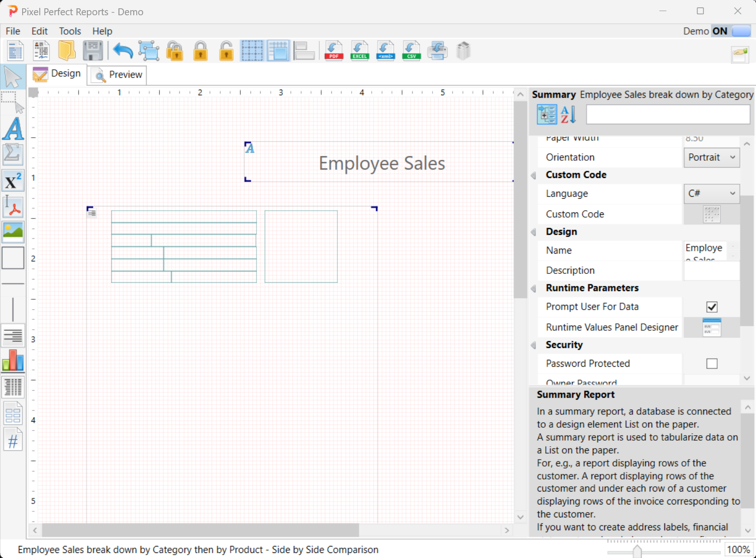Export the report to PDF
Image resolution: width=756 pixels, height=558 pixels.
334,51
